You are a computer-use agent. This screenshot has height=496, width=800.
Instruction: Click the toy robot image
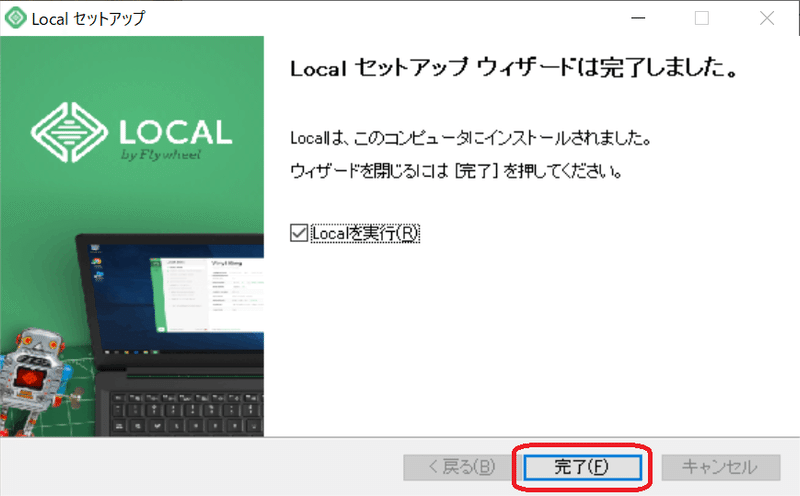(36, 381)
